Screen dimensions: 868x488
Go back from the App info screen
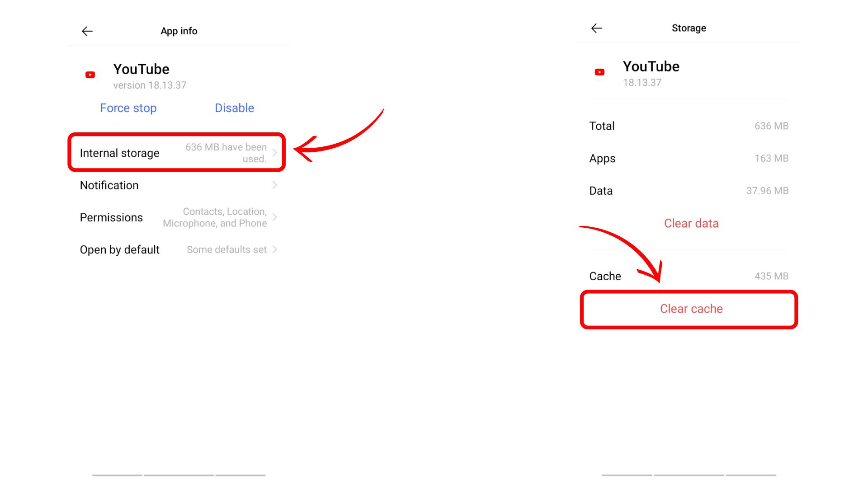point(87,31)
